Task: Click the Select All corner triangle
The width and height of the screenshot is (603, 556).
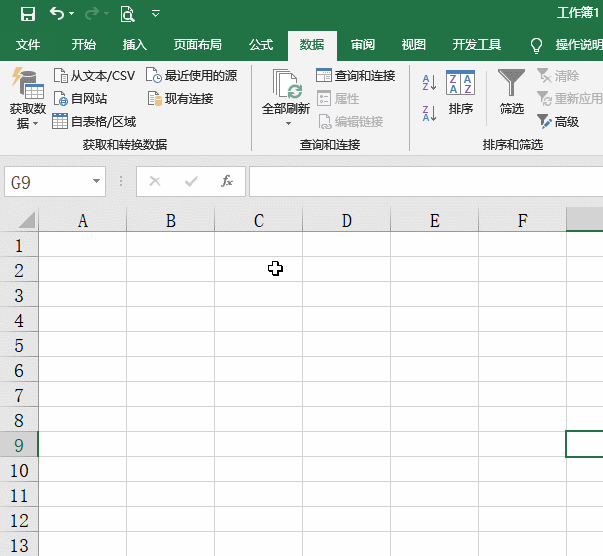Action: pyautogui.click(x=27, y=220)
